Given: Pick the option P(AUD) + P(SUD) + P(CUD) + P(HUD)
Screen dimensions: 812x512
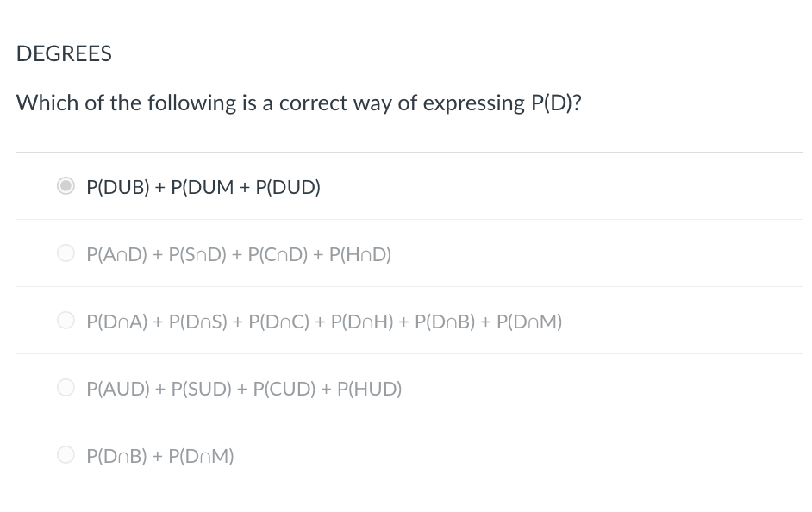Looking at the screenshot, I should (x=244, y=389).
